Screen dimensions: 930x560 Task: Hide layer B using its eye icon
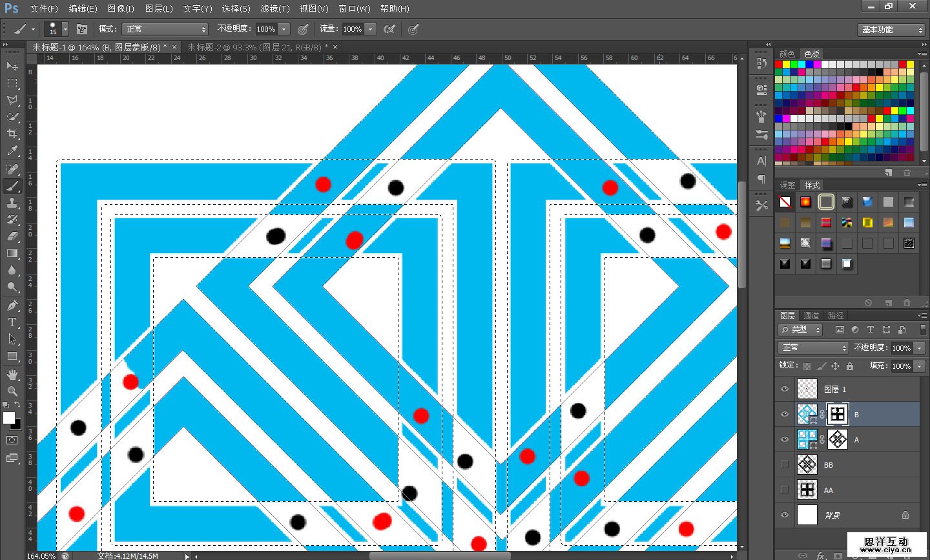[x=785, y=414]
